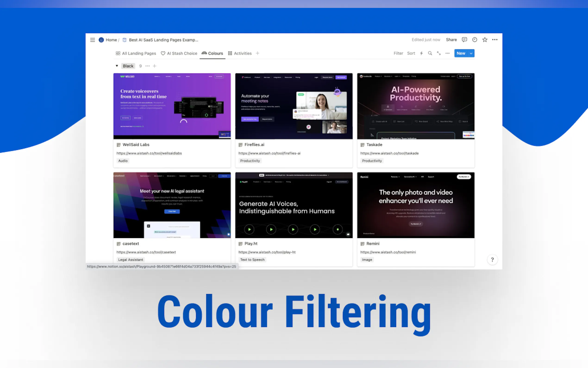This screenshot has height=368, width=588.
Task: Open page history clock icon
Action: point(475,40)
